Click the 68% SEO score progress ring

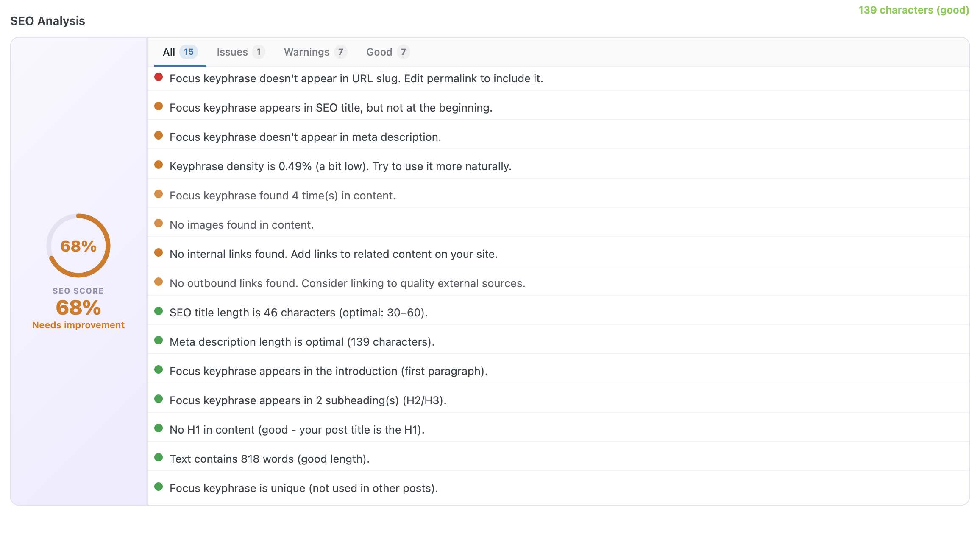tap(78, 245)
